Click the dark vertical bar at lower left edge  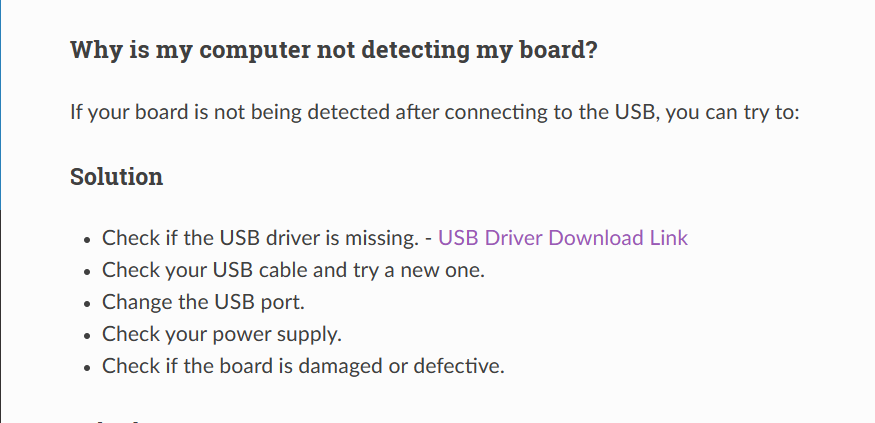1,316
